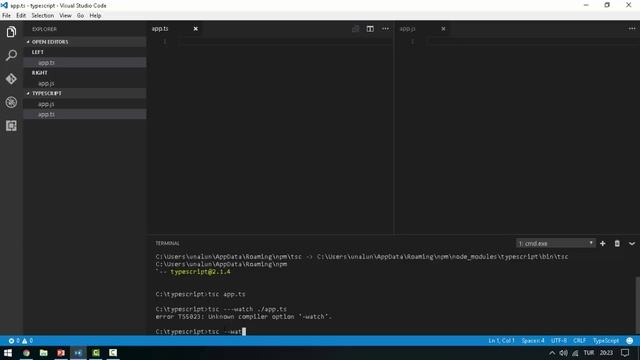Select app.ts under LEFT in Open Editors
The image size is (640, 360).
click(85, 62)
